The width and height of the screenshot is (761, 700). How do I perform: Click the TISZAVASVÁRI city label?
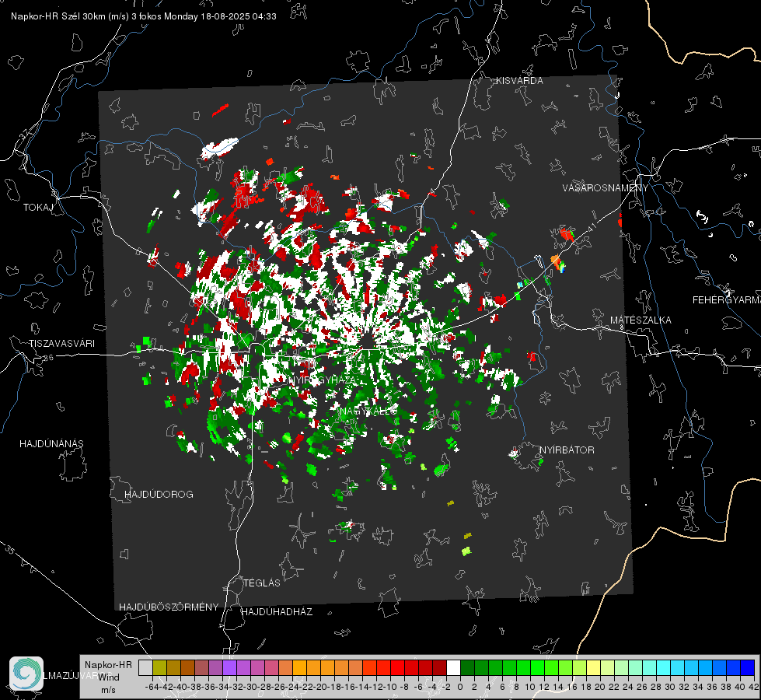[61, 344]
